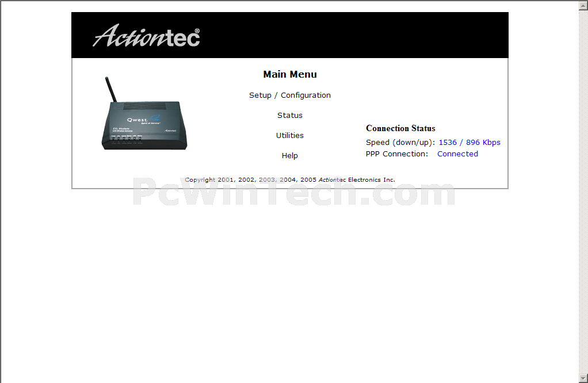
Task: Click the 1536 / 896 Kbps speed value
Action: click(469, 143)
